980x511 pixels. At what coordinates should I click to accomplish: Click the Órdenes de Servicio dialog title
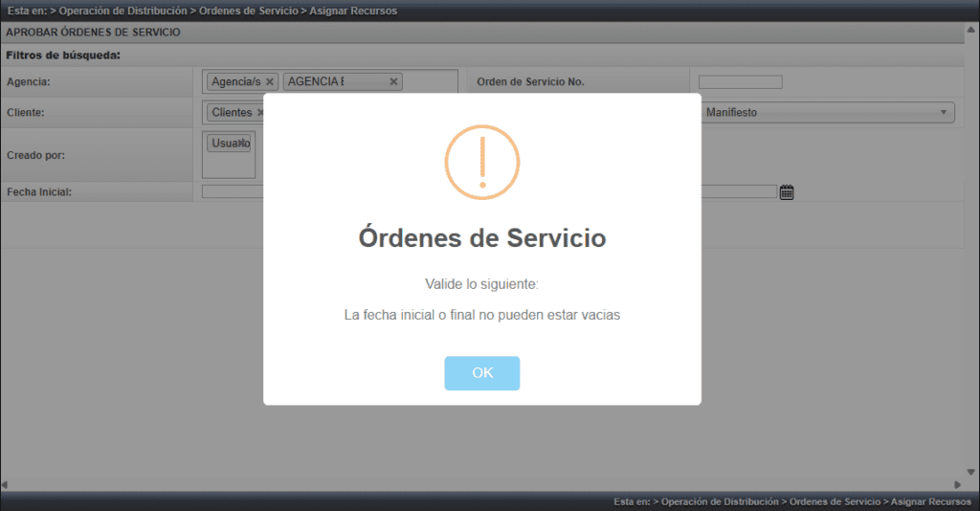tap(481, 238)
